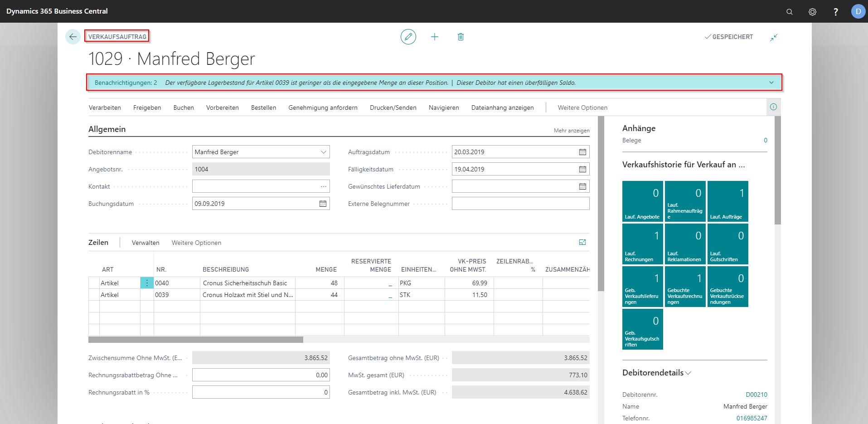
Task: Open customer number D00210 link
Action: click(756, 395)
